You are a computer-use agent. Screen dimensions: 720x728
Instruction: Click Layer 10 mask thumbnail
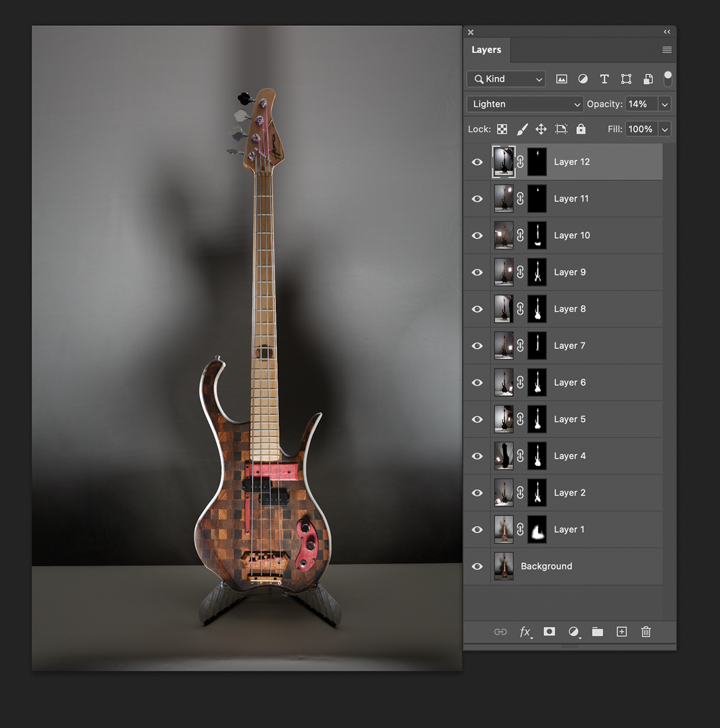click(x=537, y=235)
